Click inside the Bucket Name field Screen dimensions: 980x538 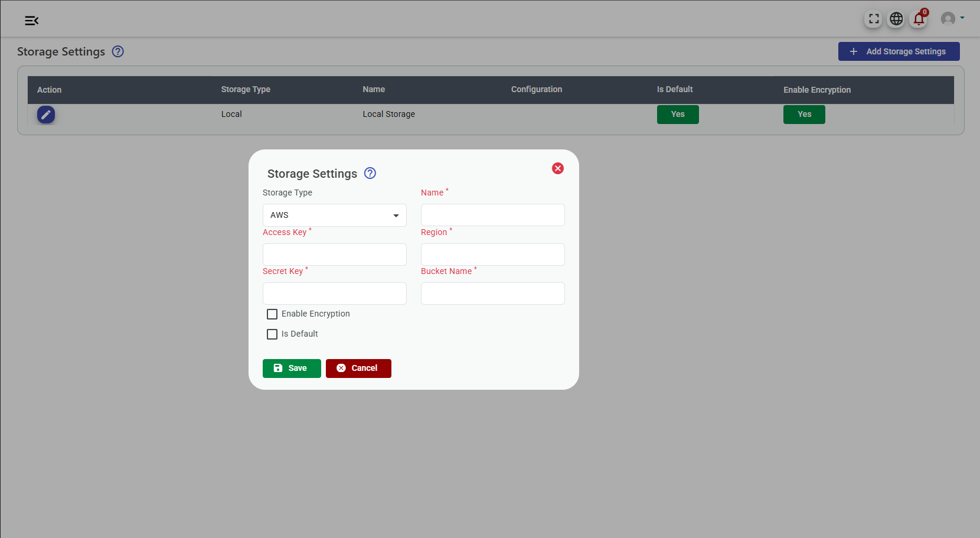click(492, 294)
